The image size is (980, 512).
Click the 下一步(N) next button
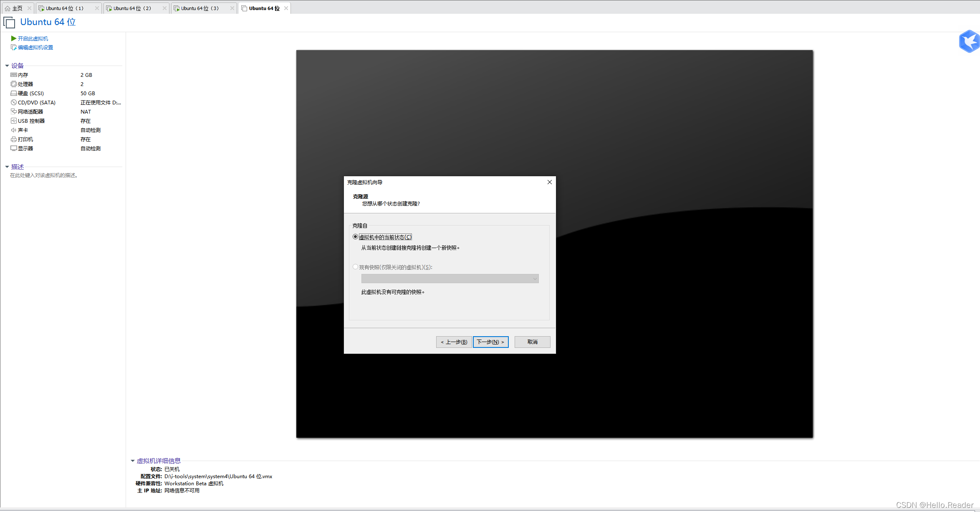point(490,342)
